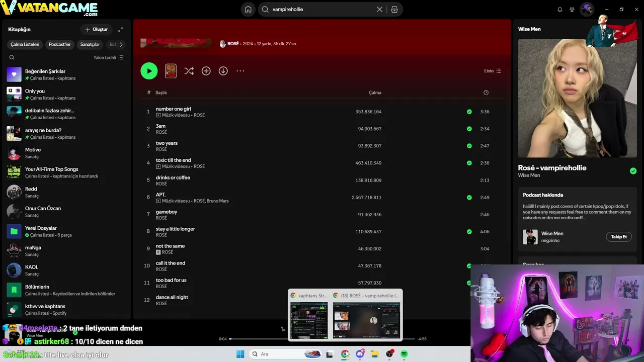
Task: Open the friend activity icon
Action: coord(572,9)
